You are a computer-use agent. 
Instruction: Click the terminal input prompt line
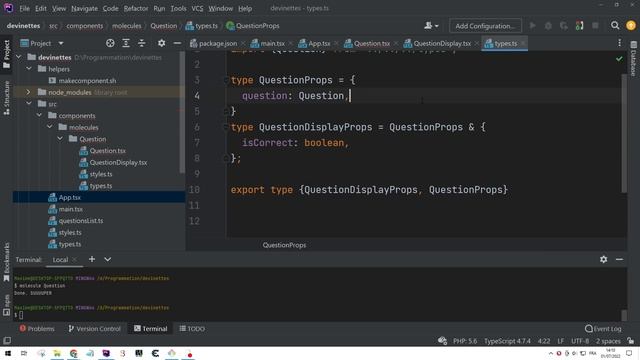coord(318,315)
